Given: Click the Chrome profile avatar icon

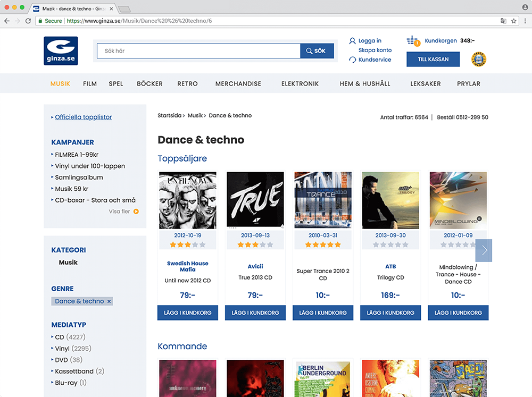Looking at the screenshot, I should 525,7.
